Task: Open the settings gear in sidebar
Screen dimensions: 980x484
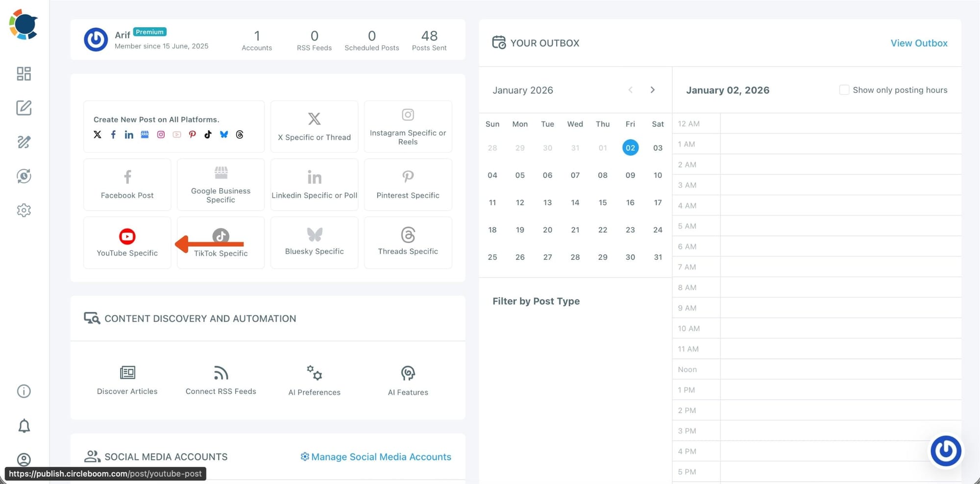Action: coord(24,210)
